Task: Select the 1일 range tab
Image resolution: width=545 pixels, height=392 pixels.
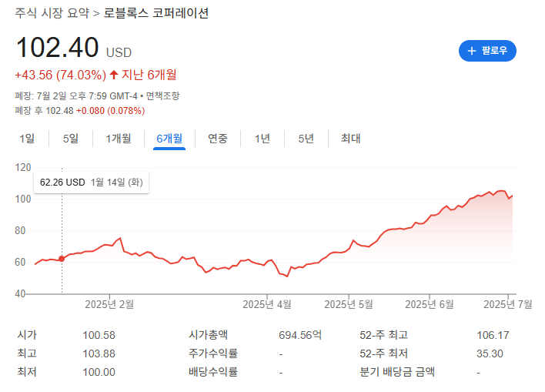Action: click(x=27, y=139)
